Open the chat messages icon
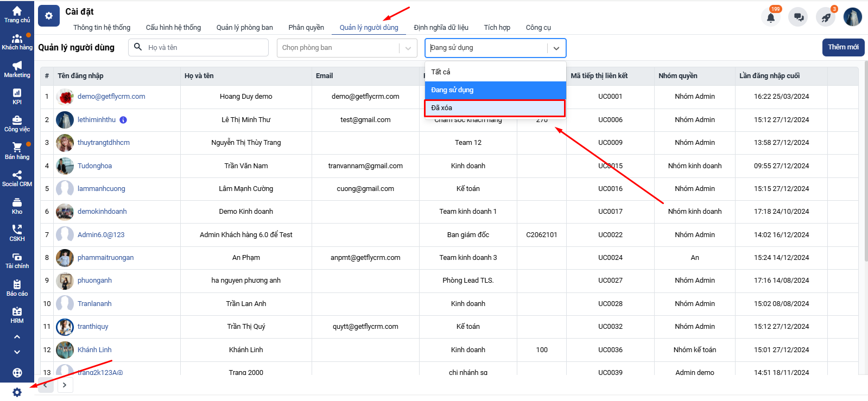868x401 pixels. click(x=799, y=17)
